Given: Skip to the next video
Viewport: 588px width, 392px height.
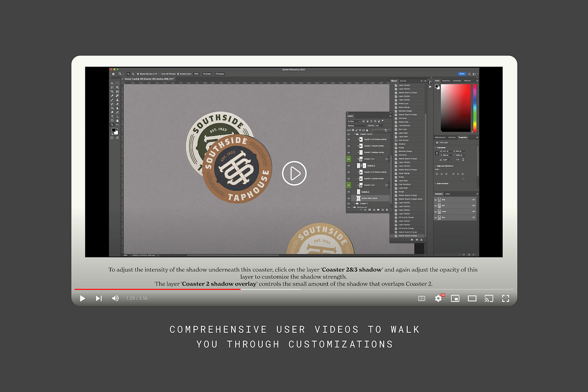Looking at the screenshot, I should (x=98, y=298).
